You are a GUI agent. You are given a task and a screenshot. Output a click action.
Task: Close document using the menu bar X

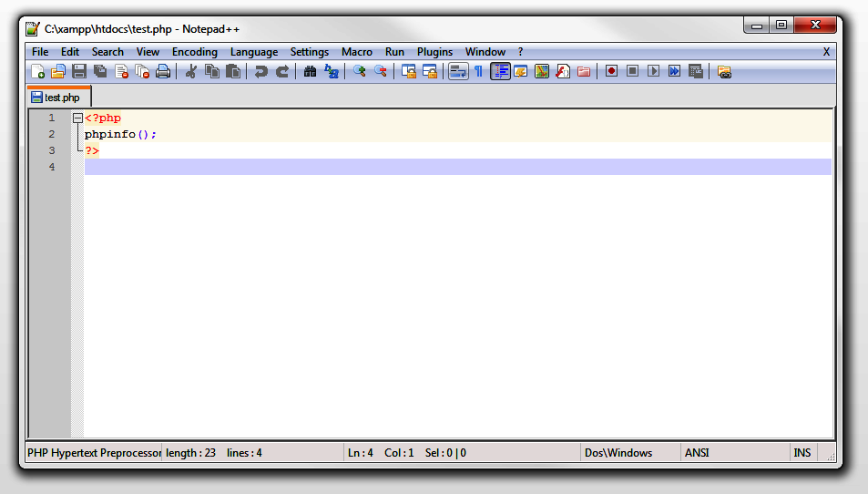(x=826, y=52)
